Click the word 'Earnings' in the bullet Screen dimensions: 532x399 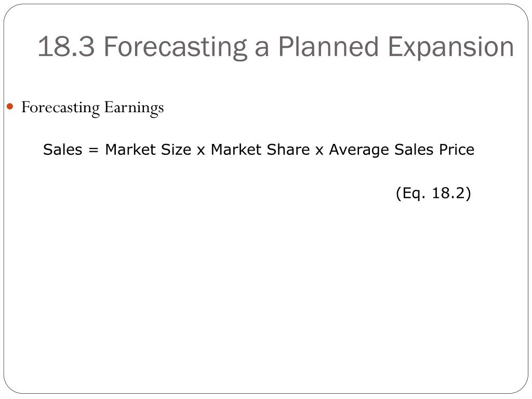click(x=134, y=109)
